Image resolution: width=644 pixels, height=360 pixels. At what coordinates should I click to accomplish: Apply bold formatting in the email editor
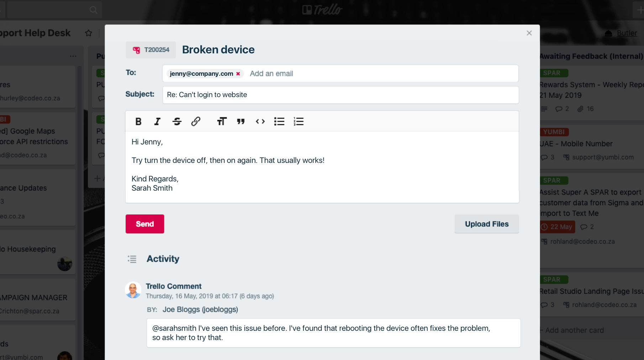(x=138, y=121)
